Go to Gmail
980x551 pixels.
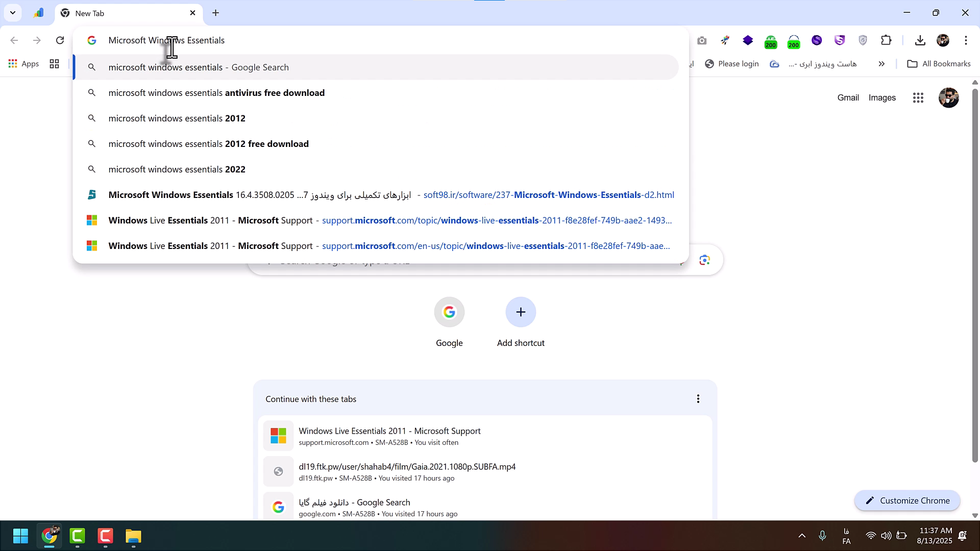[848, 97]
